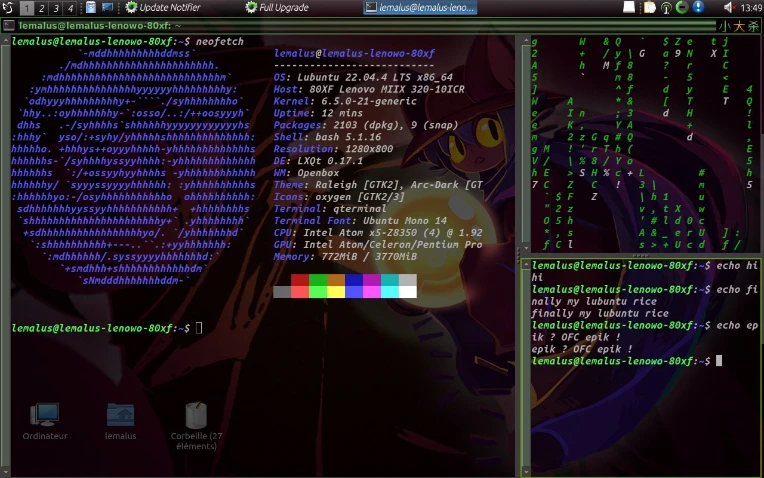Click the white color block in neofetch
Screen dimensions: 764x478
[x=408, y=291]
